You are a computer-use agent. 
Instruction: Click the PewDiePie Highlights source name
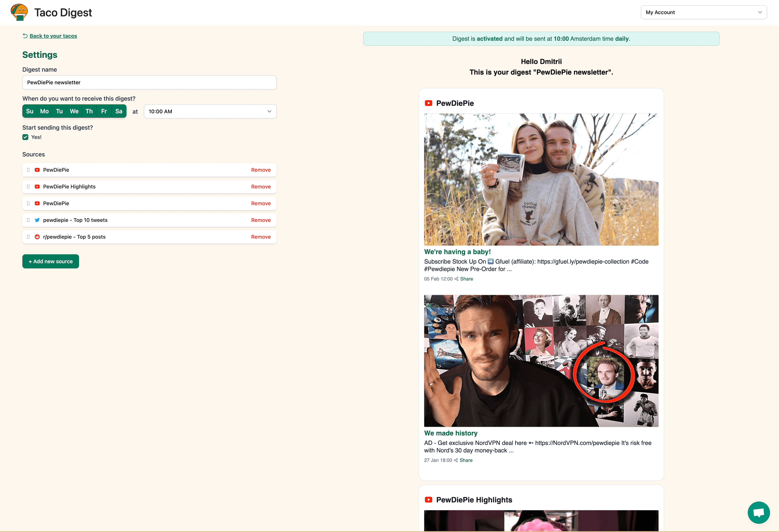click(69, 187)
